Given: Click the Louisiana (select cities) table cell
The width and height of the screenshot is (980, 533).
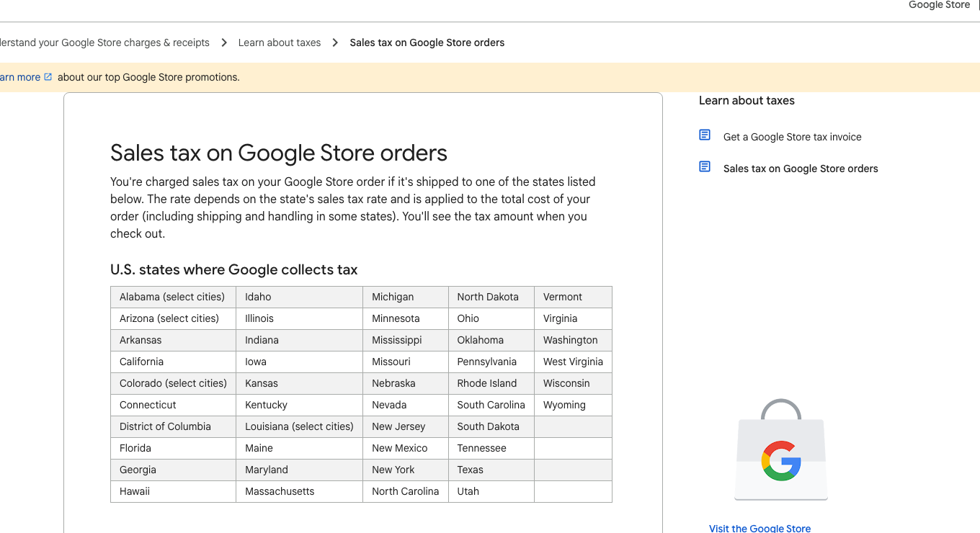Looking at the screenshot, I should click(299, 426).
